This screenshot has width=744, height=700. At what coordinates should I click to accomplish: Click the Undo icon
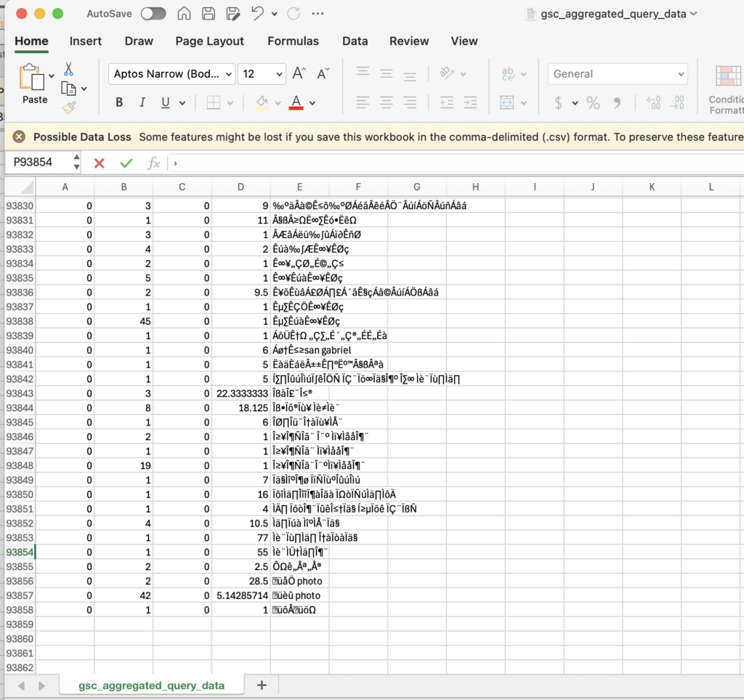click(259, 13)
